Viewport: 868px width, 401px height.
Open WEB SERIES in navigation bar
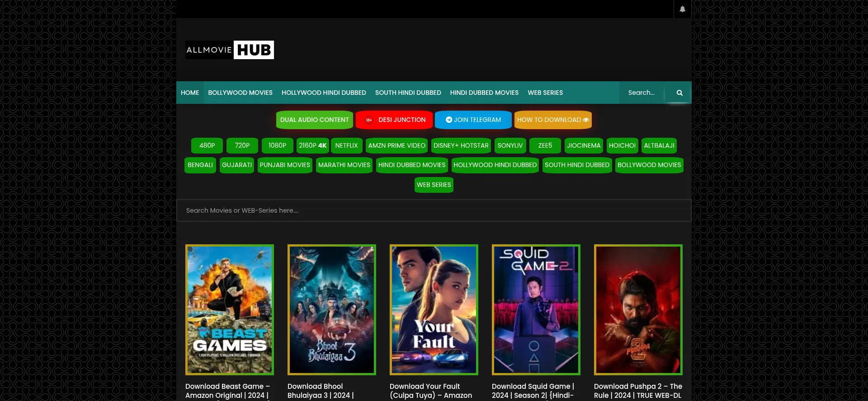point(545,93)
